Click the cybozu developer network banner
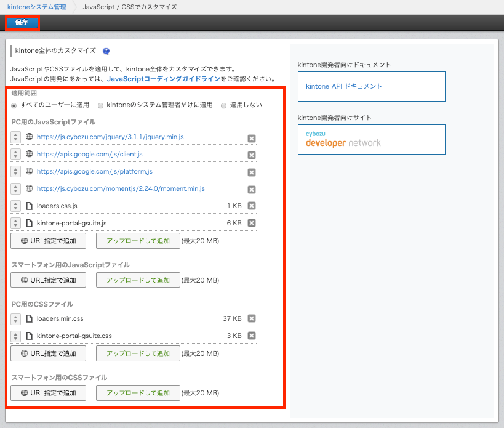The image size is (504, 428). (370, 139)
